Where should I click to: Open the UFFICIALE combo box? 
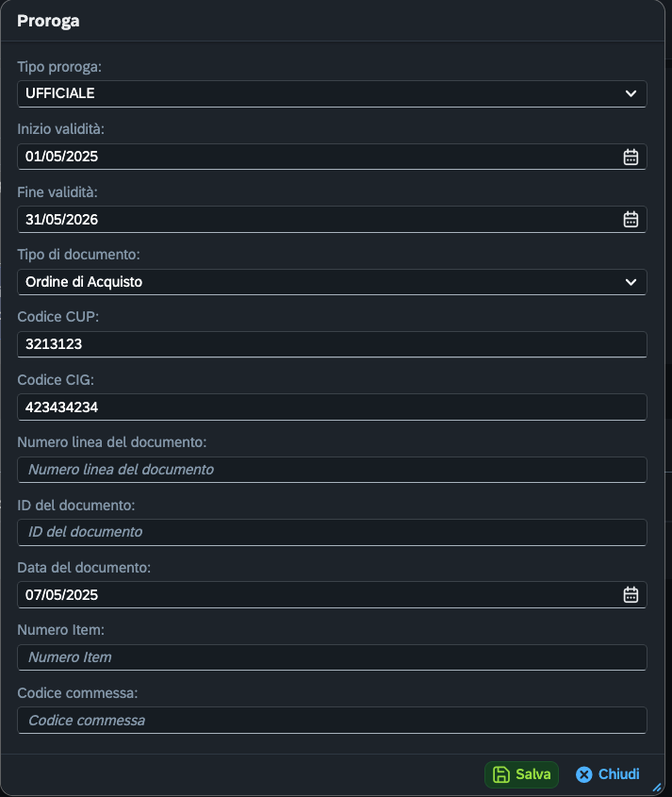point(320,93)
